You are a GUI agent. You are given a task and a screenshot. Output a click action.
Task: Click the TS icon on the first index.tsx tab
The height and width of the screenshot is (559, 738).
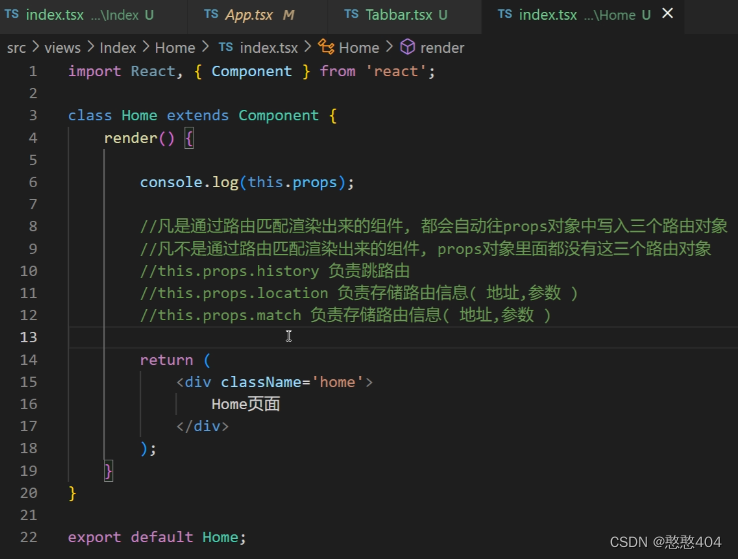[x=11, y=14]
